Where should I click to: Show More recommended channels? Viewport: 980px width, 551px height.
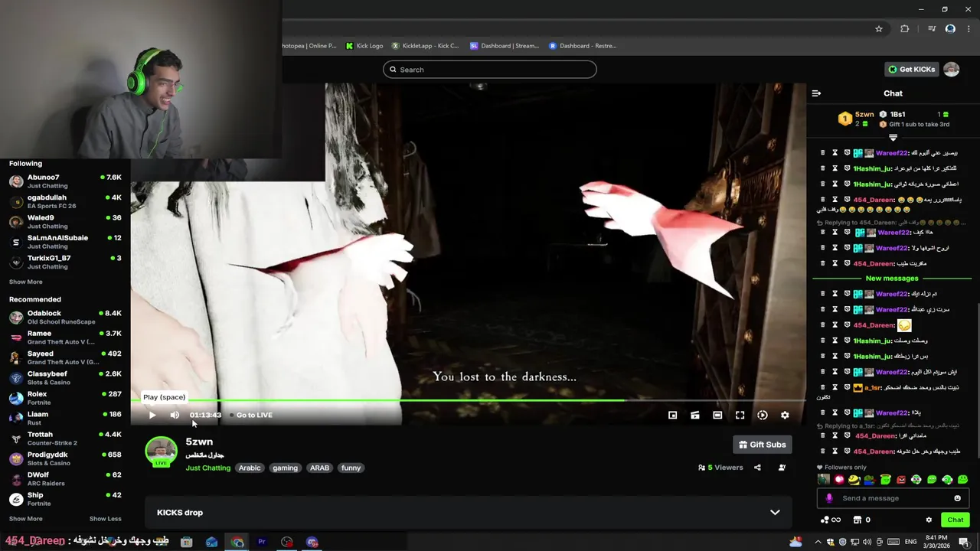25,519
